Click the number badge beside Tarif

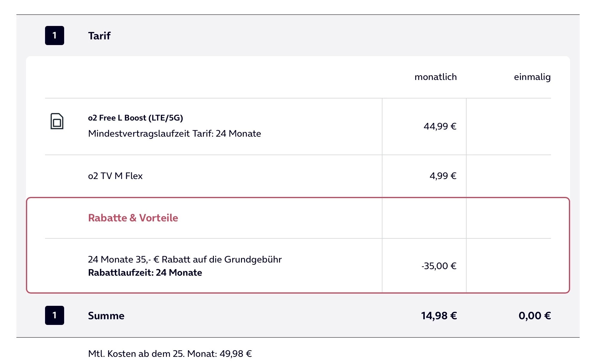click(x=55, y=36)
